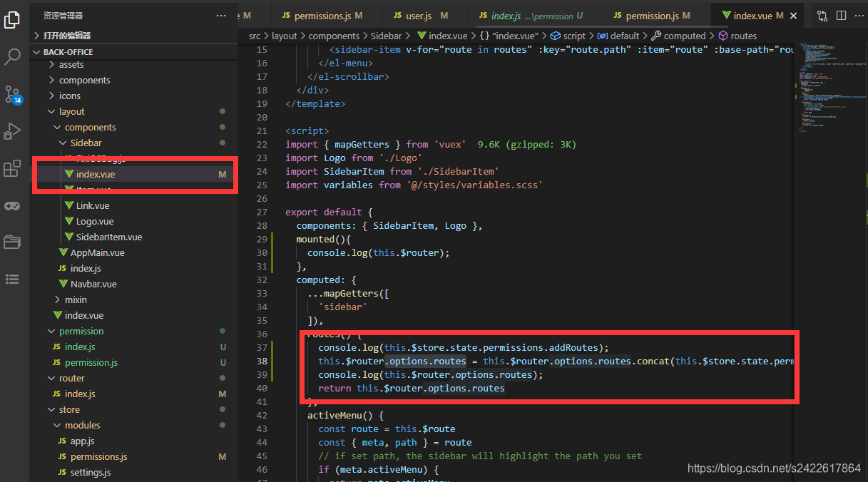Click the Open Changes compare icon in the editor title bar
The height and width of the screenshot is (482, 868).
pos(822,16)
